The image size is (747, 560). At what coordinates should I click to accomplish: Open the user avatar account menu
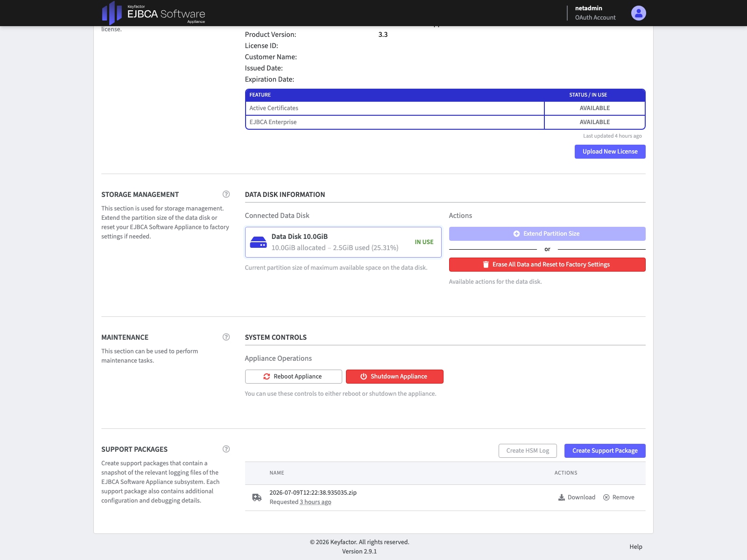pos(638,13)
